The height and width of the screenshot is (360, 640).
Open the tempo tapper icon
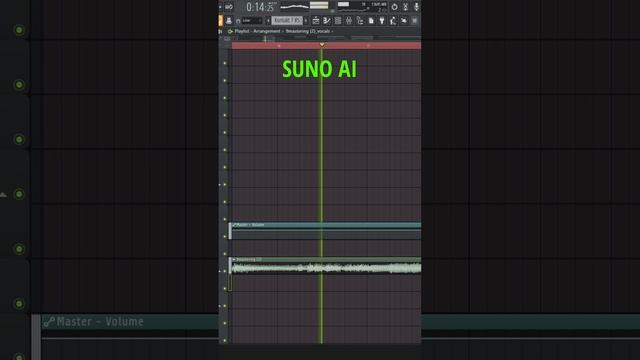click(x=393, y=20)
